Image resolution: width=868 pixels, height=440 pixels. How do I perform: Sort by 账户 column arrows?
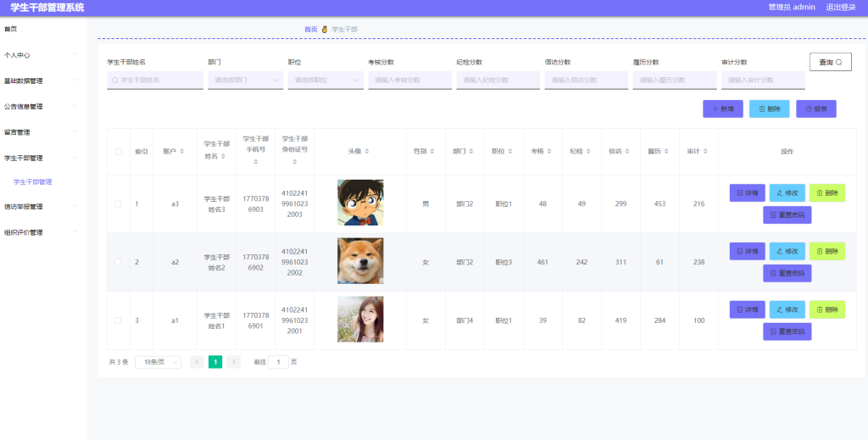click(182, 152)
